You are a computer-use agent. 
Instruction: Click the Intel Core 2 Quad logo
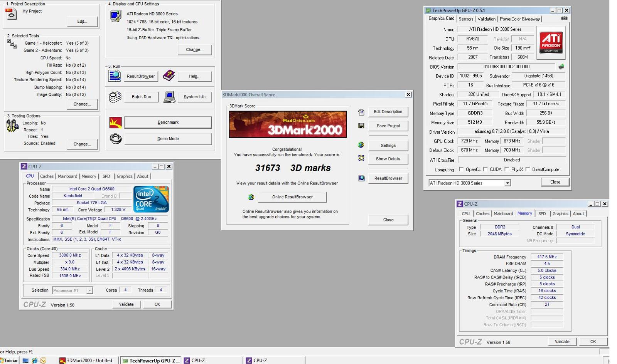(x=151, y=199)
